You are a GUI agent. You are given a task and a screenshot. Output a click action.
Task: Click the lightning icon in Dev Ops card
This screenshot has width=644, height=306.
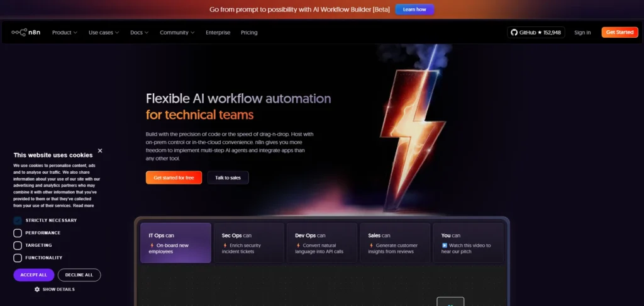tap(298, 246)
